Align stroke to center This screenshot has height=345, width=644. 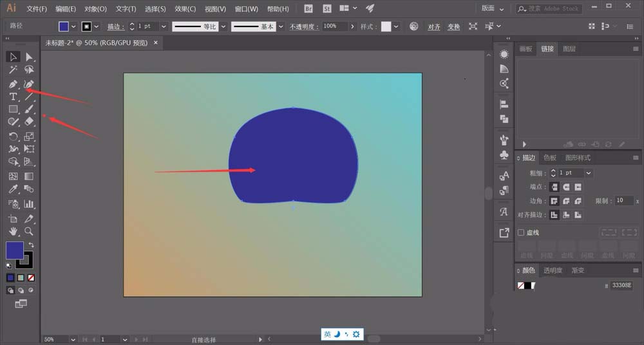click(554, 215)
